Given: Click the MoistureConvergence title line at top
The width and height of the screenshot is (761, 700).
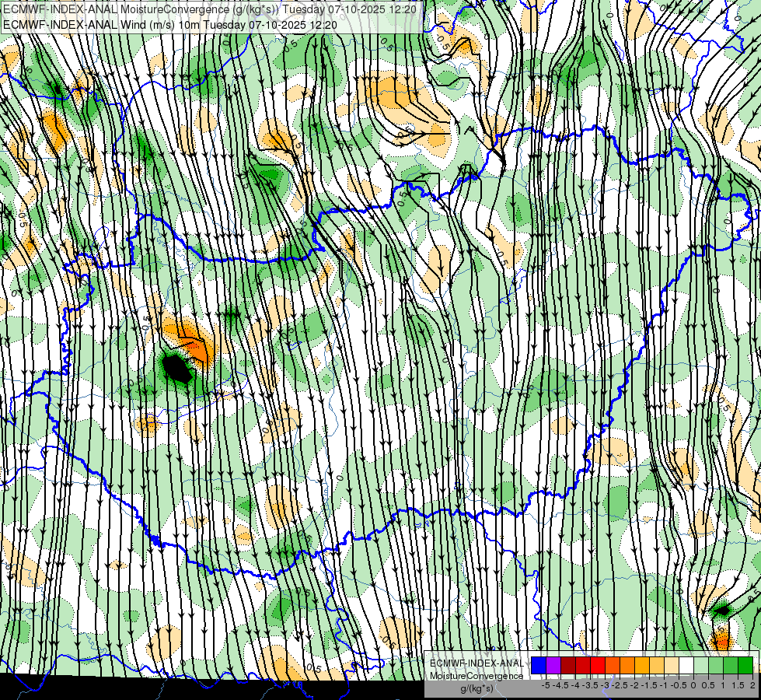Looking at the screenshot, I should tap(210, 9).
